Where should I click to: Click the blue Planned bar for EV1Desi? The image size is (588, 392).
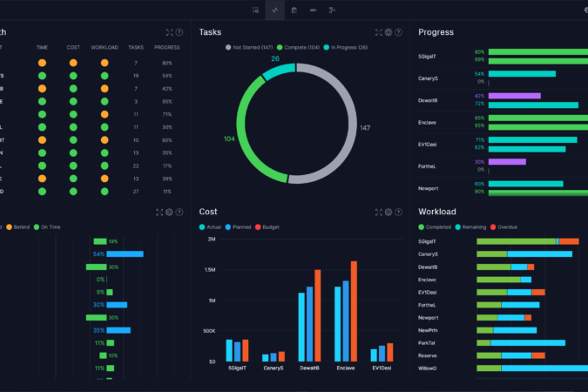[x=382, y=354]
